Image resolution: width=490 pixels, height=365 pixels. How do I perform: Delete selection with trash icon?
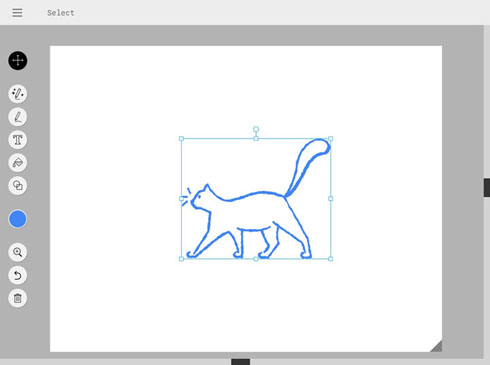[x=18, y=298]
